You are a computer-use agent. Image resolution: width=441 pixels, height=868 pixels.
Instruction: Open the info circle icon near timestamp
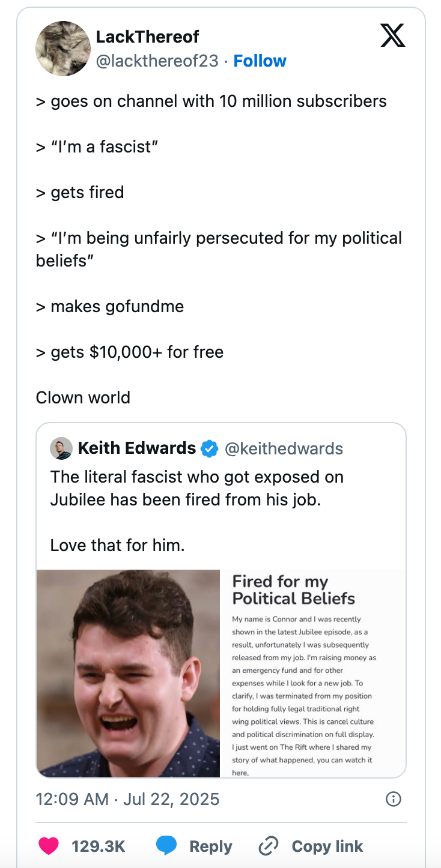pos(393,799)
